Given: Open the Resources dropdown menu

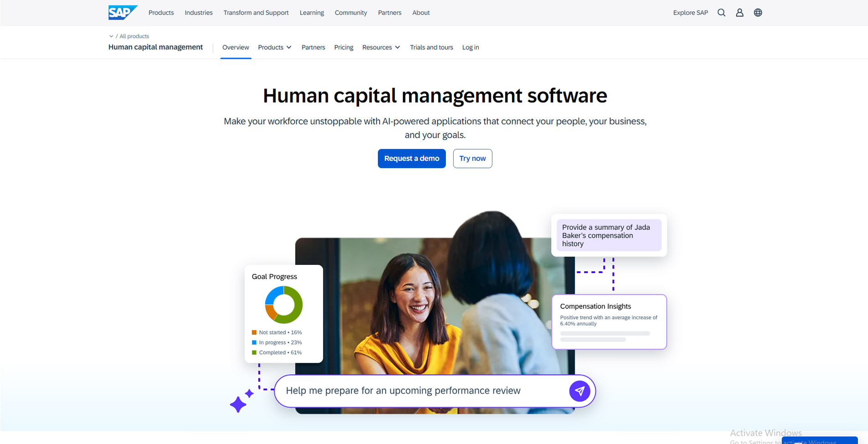Looking at the screenshot, I should pyautogui.click(x=381, y=47).
